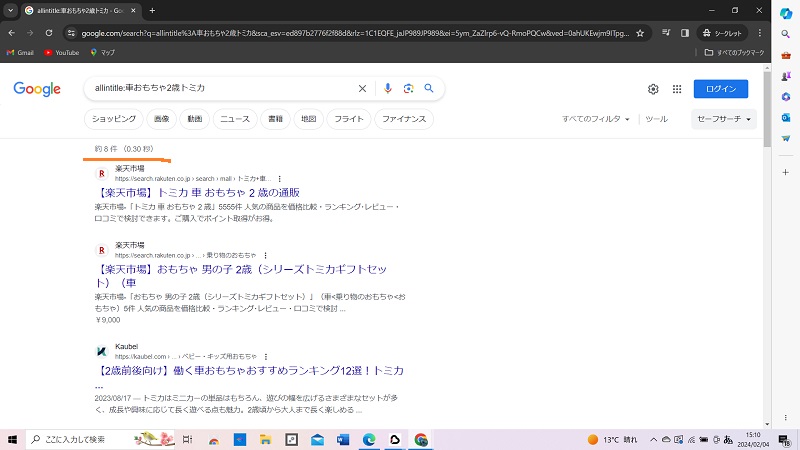This screenshot has height=450, width=800.
Task: Reload the current page
Action: pos(49,33)
